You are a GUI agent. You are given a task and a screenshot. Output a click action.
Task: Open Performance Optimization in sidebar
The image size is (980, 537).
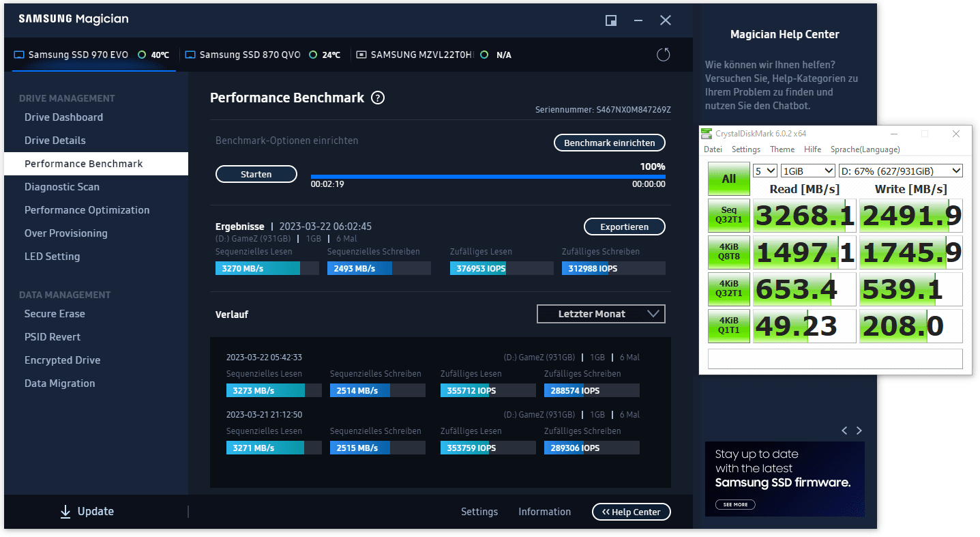[x=87, y=210]
